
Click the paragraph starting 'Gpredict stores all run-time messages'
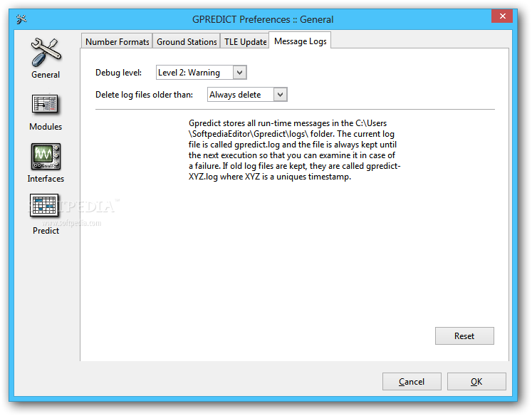coord(294,150)
